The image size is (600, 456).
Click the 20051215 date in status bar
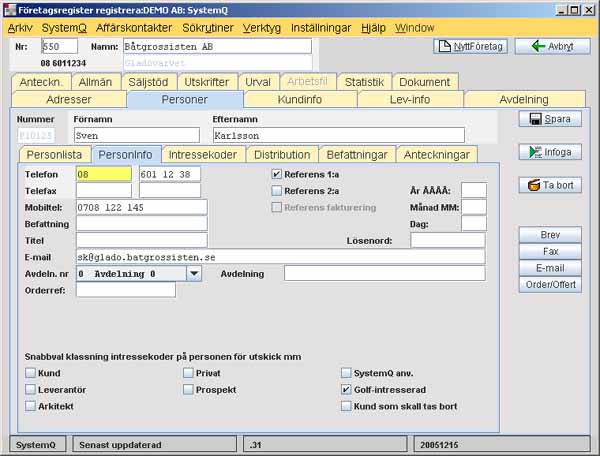pos(439,445)
